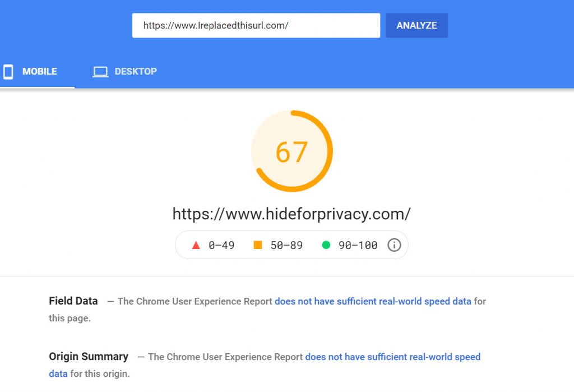Click the orange square legend icon
Image resolution: width=574 pixels, height=392 pixels.
(x=258, y=245)
